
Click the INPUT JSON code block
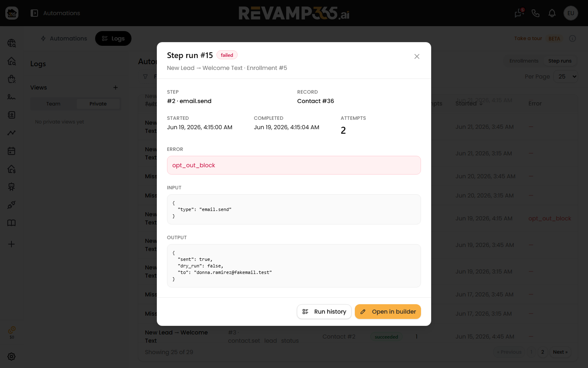click(x=294, y=209)
